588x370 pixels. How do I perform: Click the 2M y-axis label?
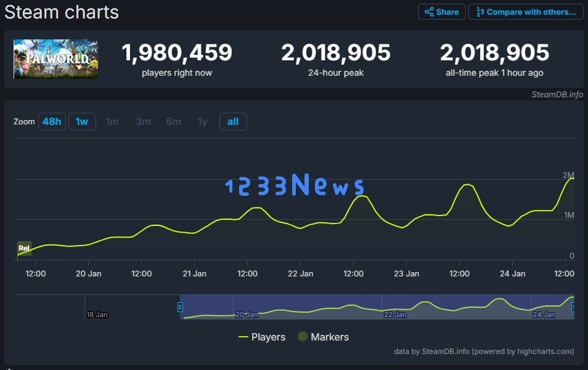pos(568,175)
